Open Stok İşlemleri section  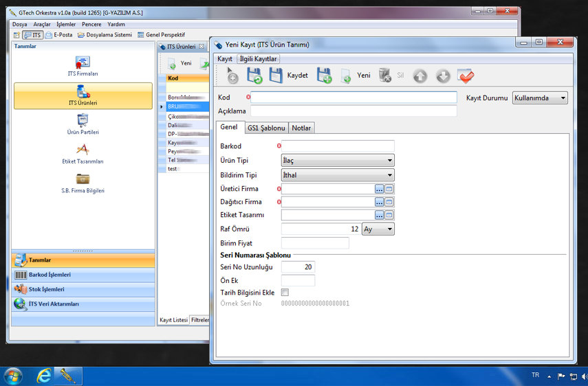pyautogui.click(x=83, y=290)
